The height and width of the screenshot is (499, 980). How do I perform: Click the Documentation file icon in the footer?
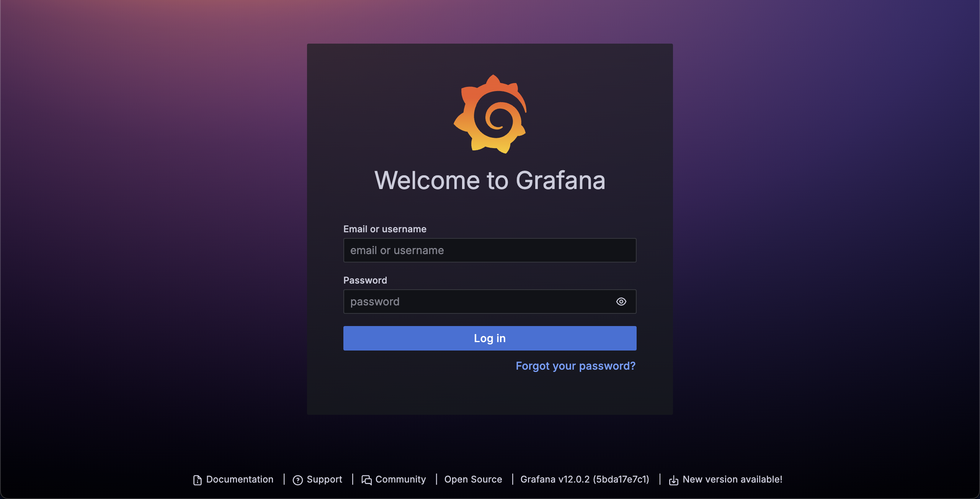click(x=197, y=479)
